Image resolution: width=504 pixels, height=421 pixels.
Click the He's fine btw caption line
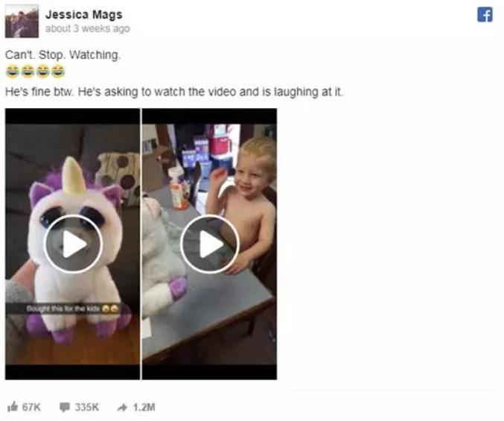coord(174,92)
